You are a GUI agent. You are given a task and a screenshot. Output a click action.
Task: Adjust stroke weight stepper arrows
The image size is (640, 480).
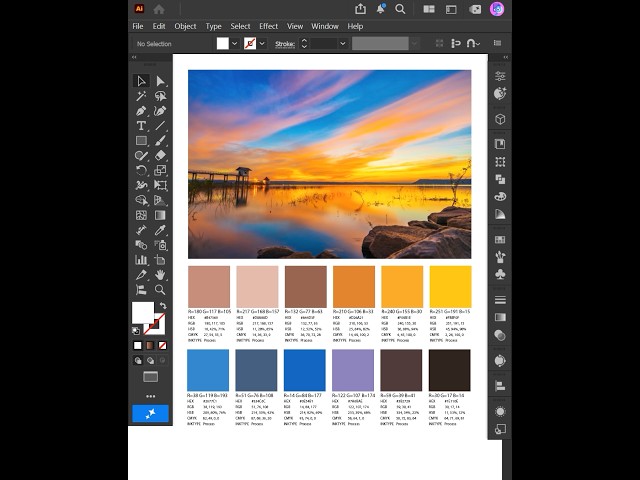304,43
